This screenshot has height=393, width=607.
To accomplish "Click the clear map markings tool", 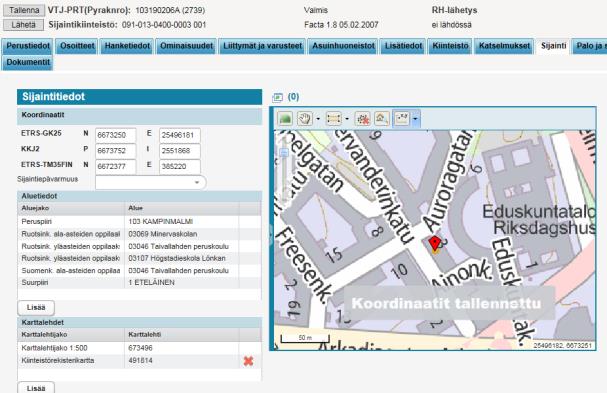I will [x=363, y=118].
